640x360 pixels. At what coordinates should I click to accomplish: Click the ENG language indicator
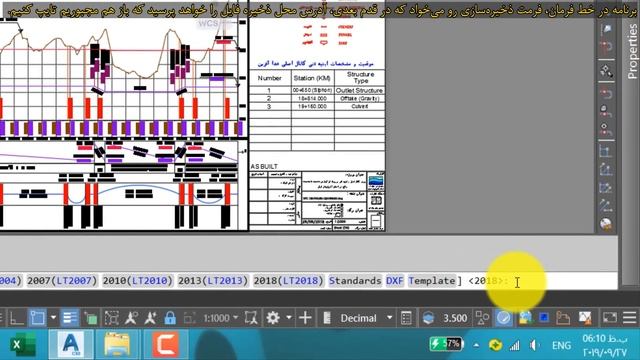562,346
